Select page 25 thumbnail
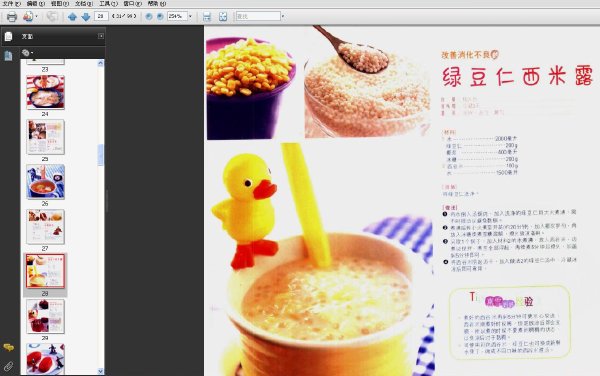The width and height of the screenshot is (600, 376). click(45, 137)
